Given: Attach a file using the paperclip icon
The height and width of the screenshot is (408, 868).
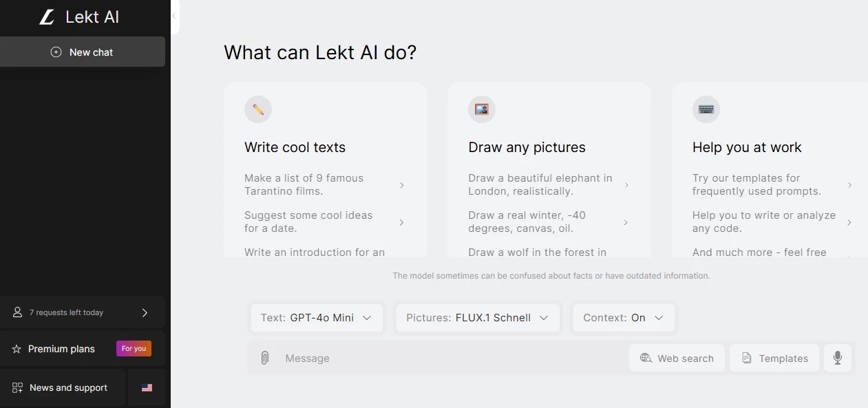Looking at the screenshot, I should [x=265, y=358].
